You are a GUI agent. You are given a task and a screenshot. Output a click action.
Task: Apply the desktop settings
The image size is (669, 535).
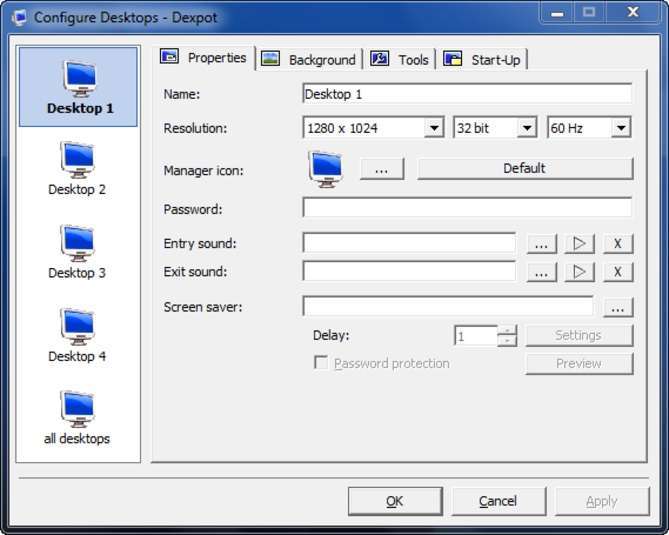tap(602, 501)
